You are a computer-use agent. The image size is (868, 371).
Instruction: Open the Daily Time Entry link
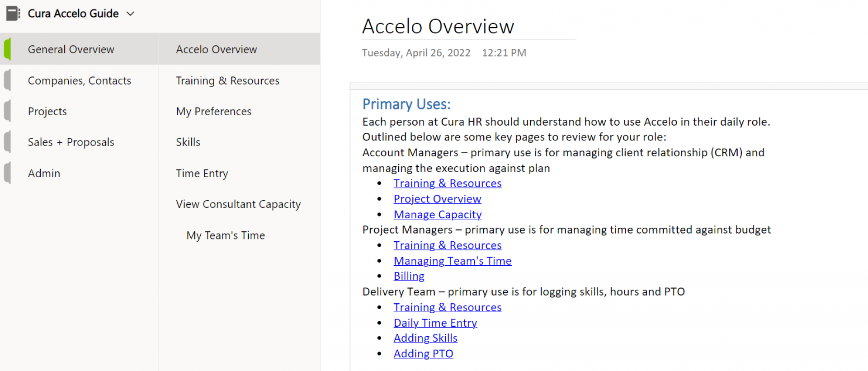435,323
